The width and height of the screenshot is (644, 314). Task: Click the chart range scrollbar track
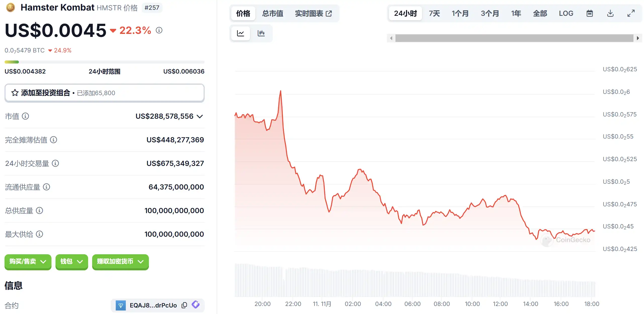coord(514,38)
